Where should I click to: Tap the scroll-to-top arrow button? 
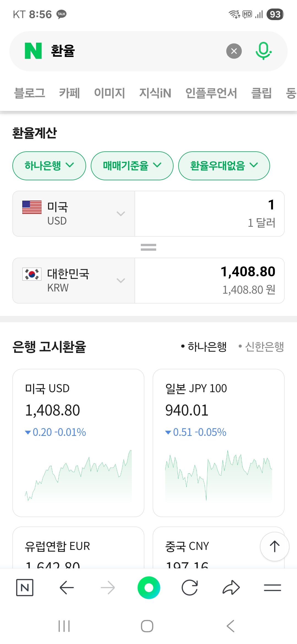[x=274, y=547]
